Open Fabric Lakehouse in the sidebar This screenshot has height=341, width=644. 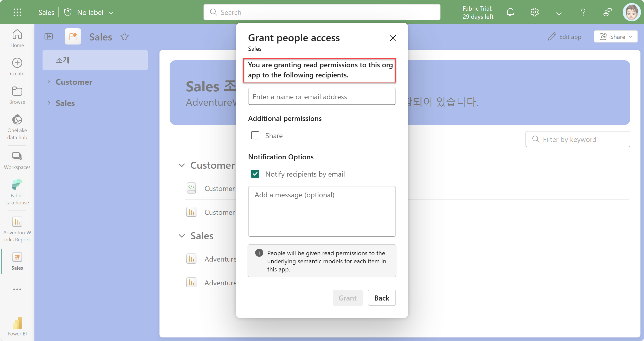point(17,192)
